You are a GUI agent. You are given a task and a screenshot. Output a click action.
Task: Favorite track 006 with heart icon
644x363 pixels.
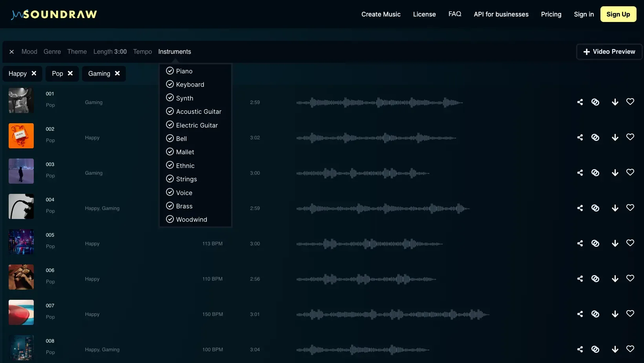pos(630,278)
